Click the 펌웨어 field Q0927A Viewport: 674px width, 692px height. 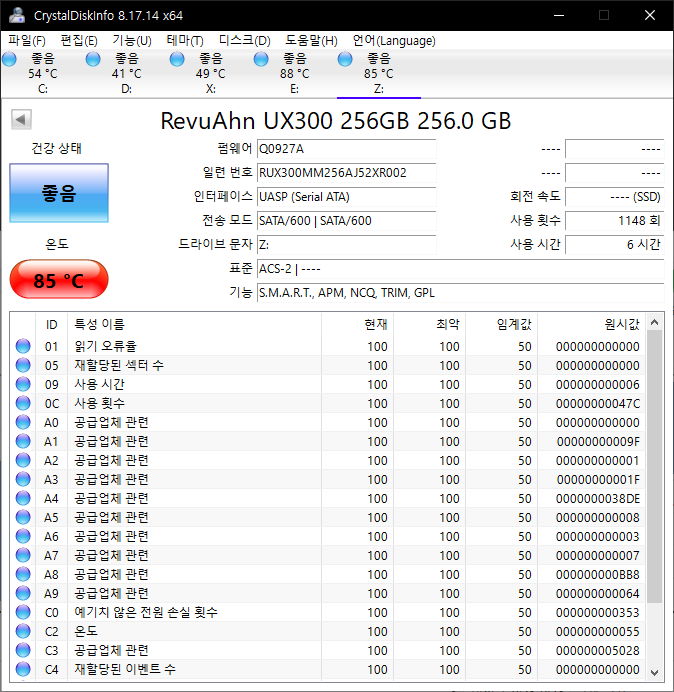click(346, 149)
